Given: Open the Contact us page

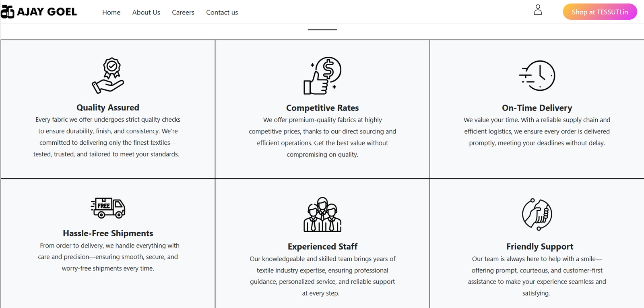Looking at the screenshot, I should [x=222, y=12].
